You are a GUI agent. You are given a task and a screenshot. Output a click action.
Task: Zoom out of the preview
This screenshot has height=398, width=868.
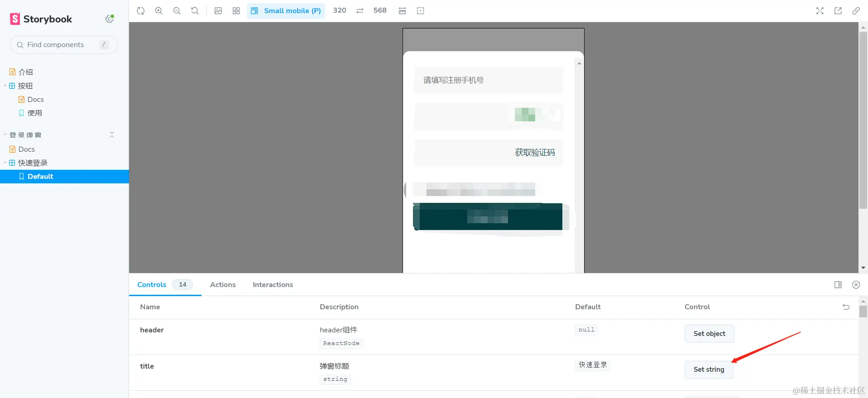[x=177, y=11]
